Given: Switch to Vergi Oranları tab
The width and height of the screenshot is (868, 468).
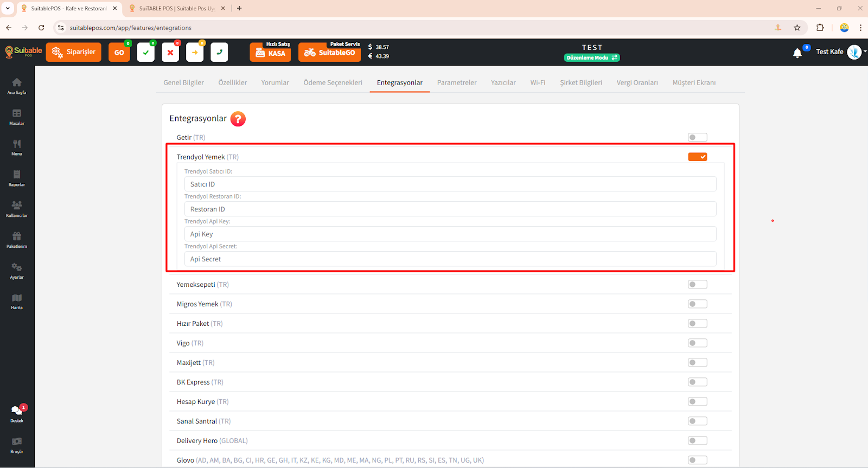Looking at the screenshot, I should (637, 82).
